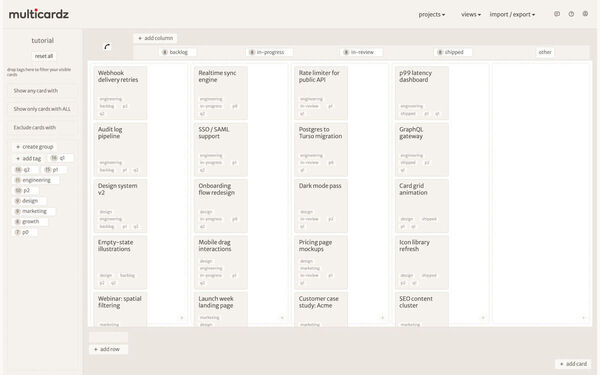Click the create group button
The height and width of the screenshot is (375, 600).
[34, 147]
